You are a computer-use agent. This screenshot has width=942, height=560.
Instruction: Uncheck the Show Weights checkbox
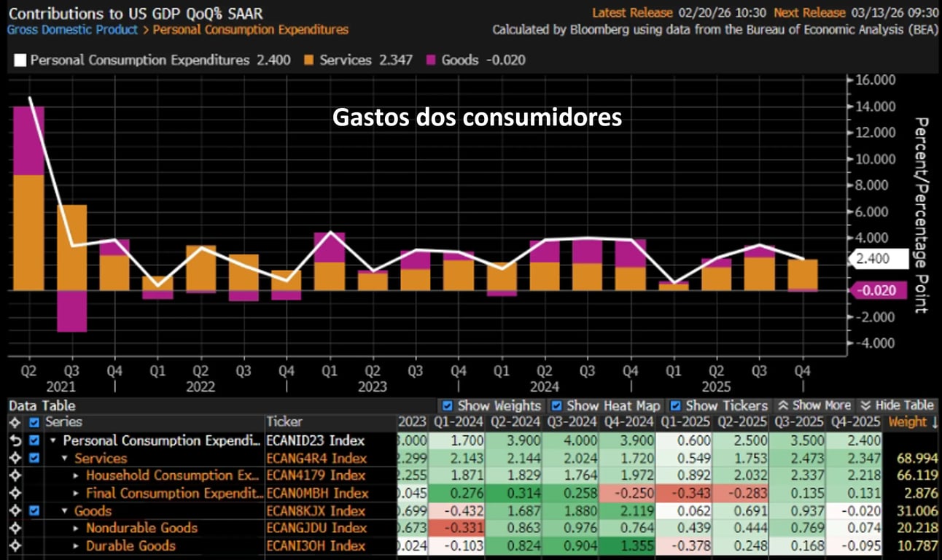pos(448,406)
